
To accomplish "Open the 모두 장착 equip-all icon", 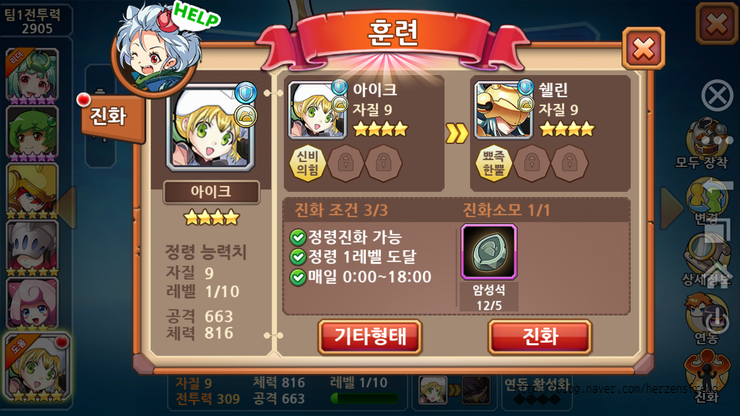I will (706, 144).
